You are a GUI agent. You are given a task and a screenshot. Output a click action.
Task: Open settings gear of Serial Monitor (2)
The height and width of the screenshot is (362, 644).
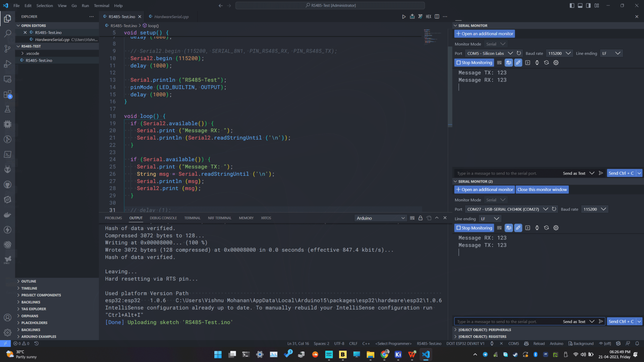[556, 228]
